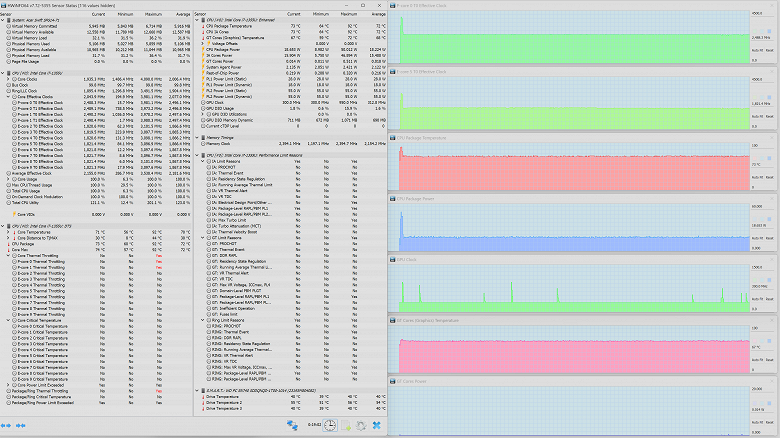Click the collapse-columns right arrows icon in footer

click(x=21, y=426)
